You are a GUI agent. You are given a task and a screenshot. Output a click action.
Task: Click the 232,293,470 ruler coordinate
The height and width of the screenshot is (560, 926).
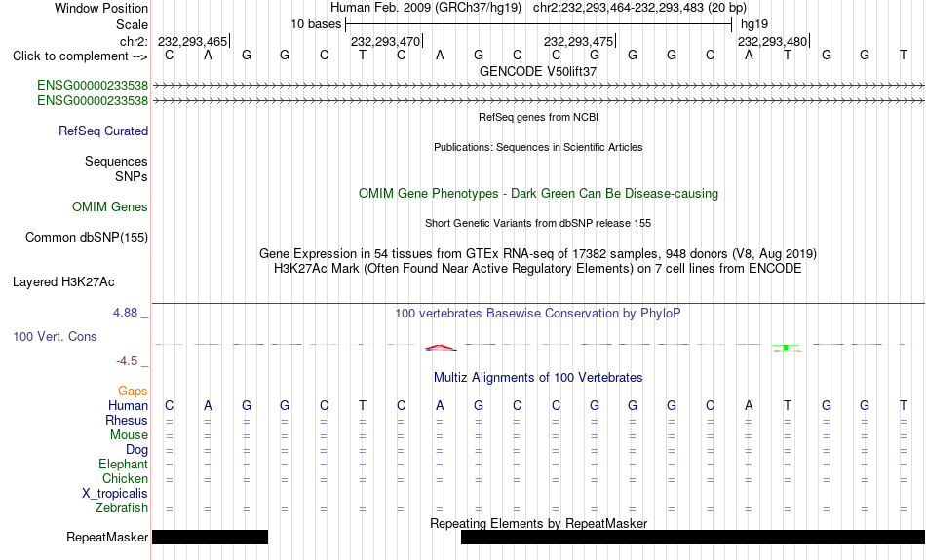[386, 41]
